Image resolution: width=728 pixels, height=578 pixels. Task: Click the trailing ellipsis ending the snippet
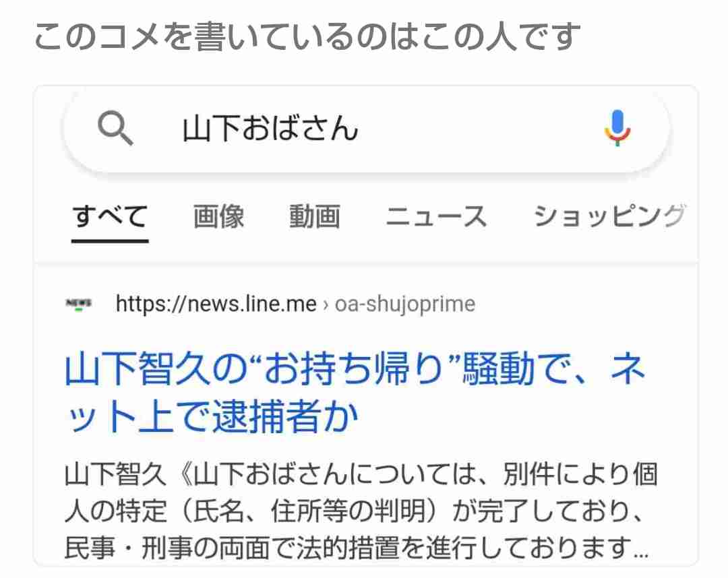point(641,552)
